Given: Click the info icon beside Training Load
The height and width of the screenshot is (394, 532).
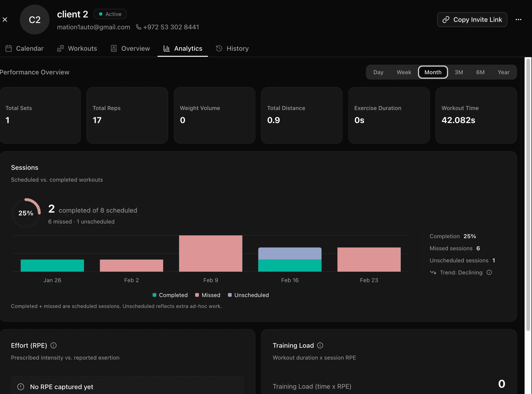Looking at the screenshot, I should [x=320, y=345].
